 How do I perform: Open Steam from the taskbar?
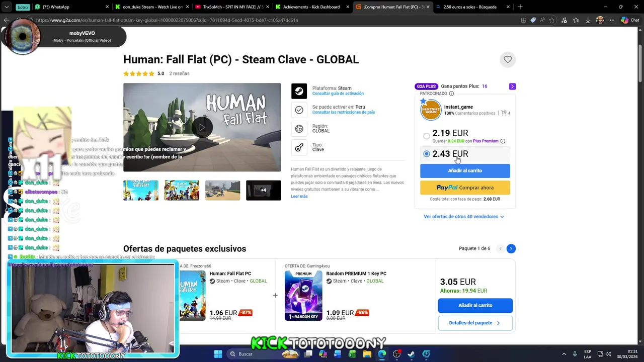[412, 354]
